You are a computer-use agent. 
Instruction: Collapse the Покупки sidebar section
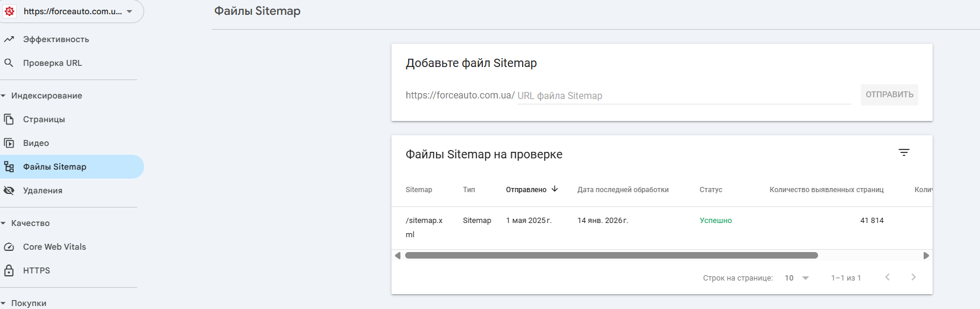click(x=4, y=303)
